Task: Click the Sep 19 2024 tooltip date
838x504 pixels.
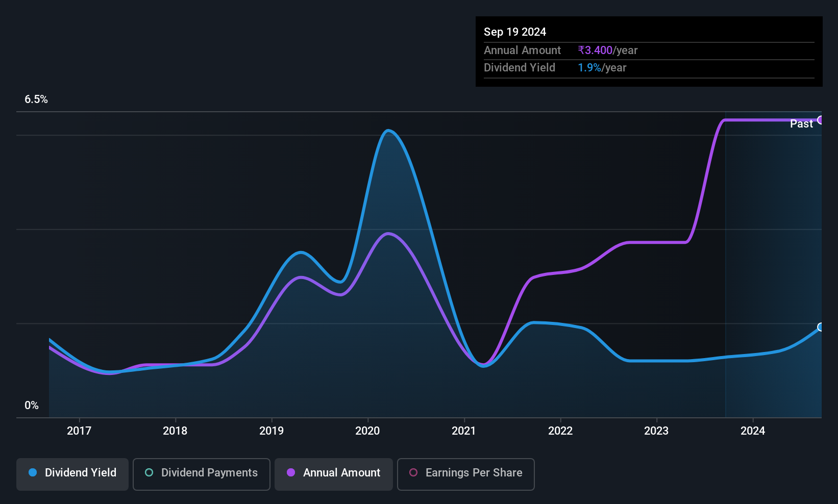Action: tap(515, 32)
